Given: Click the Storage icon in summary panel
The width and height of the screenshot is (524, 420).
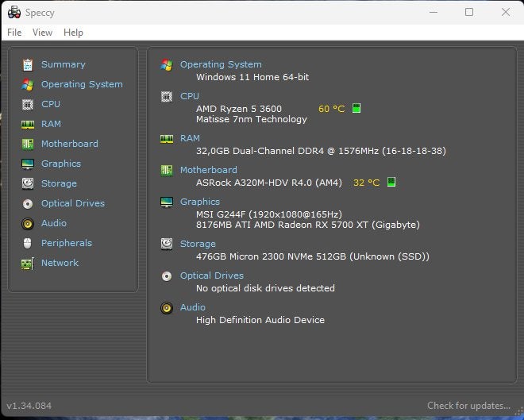Looking at the screenshot, I should [x=167, y=244].
